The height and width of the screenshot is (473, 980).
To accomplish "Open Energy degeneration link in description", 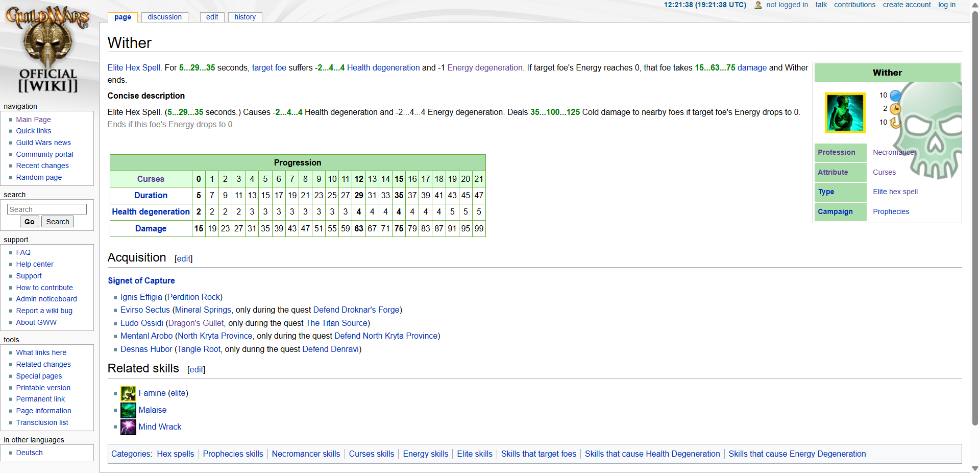I will [485, 68].
